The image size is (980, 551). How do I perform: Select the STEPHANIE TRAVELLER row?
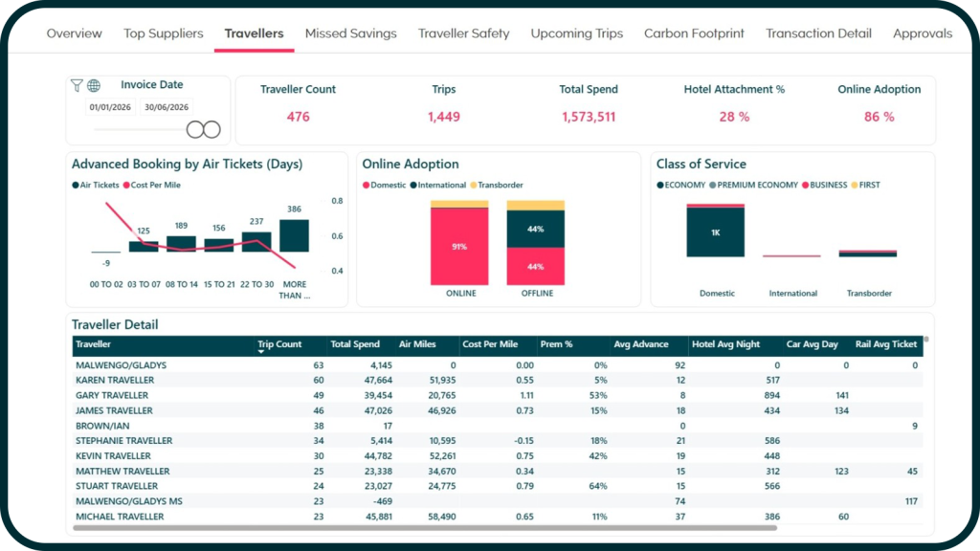click(498, 440)
